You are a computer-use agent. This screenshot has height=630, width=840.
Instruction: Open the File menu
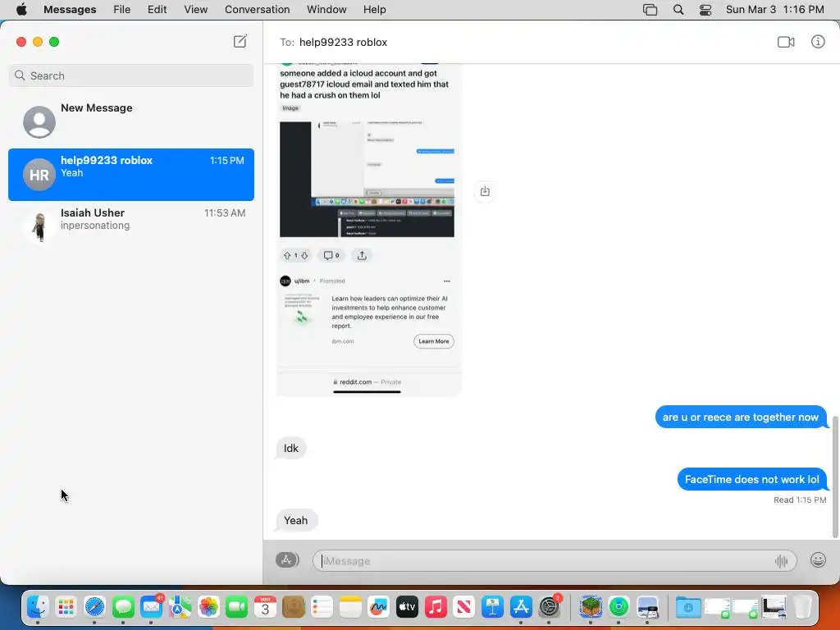[x=122, y=10]
